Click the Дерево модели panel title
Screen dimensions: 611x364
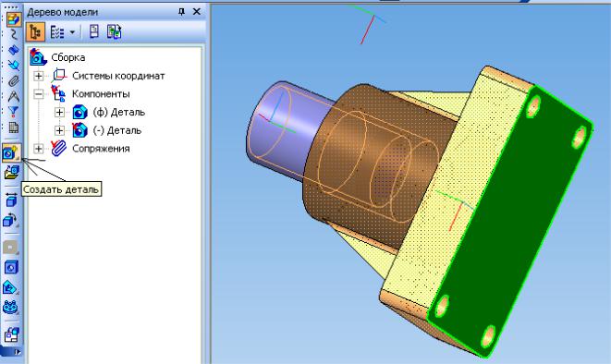pyautogui.click(x=62, y=12)
